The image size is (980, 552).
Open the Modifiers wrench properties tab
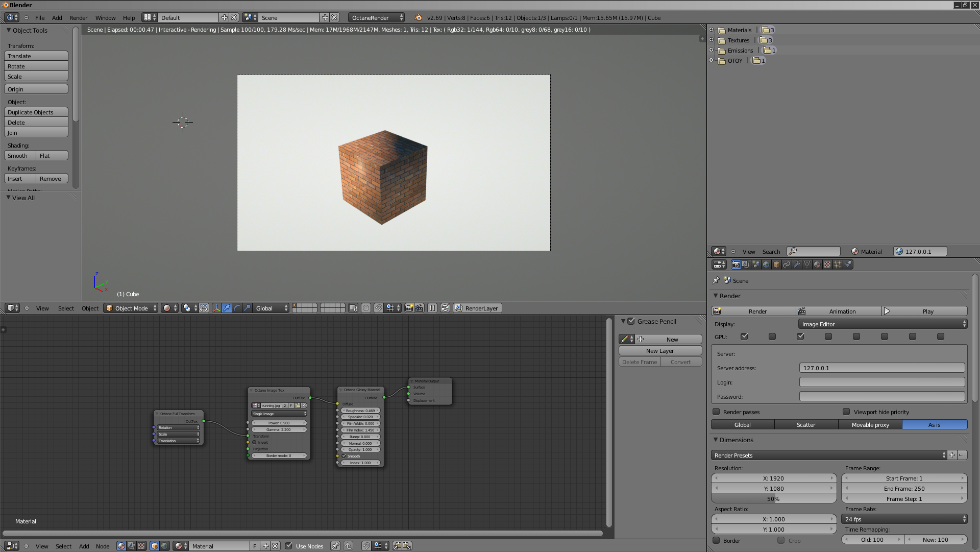pyautogui.click(x=797, y=265)
